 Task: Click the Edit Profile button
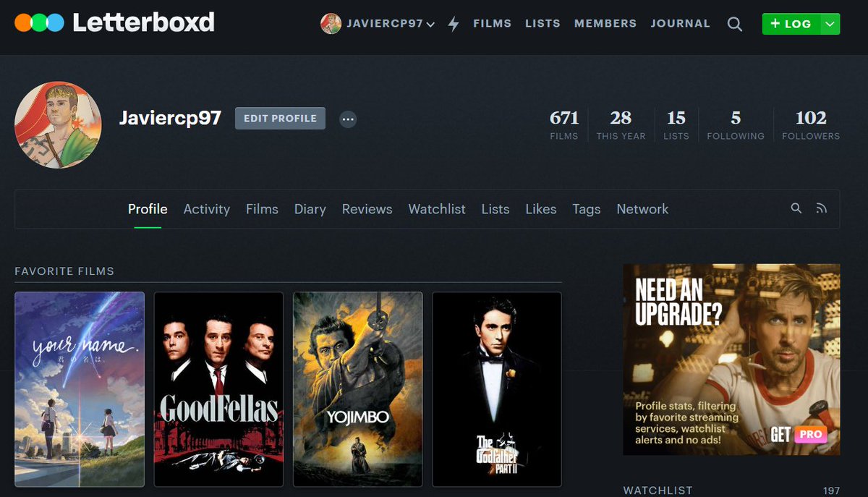(280, 118)
